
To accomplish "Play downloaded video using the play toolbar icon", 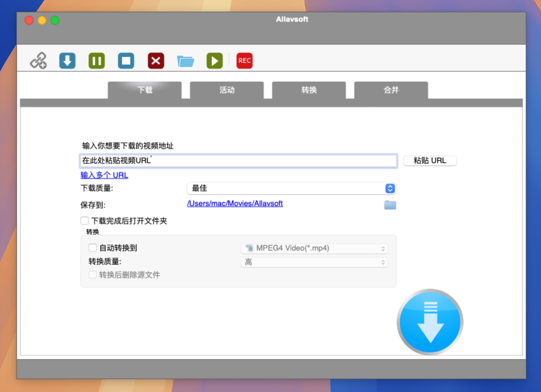I will [x=214, y=61].
